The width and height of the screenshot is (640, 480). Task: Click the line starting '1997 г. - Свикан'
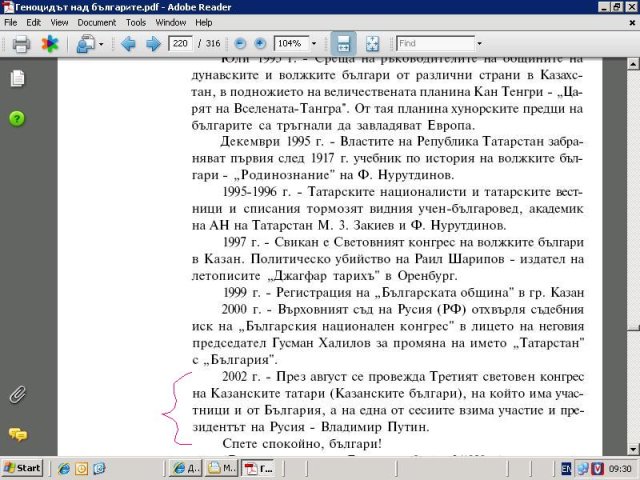pyautogui.click(x=403, y=242)
